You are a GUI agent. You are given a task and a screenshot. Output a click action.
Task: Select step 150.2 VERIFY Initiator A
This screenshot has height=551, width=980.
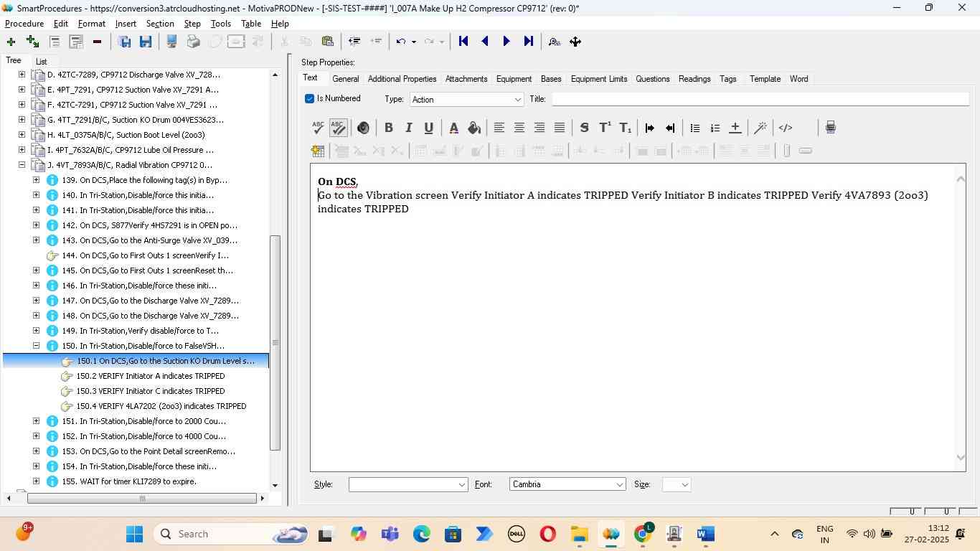point(151,376)
